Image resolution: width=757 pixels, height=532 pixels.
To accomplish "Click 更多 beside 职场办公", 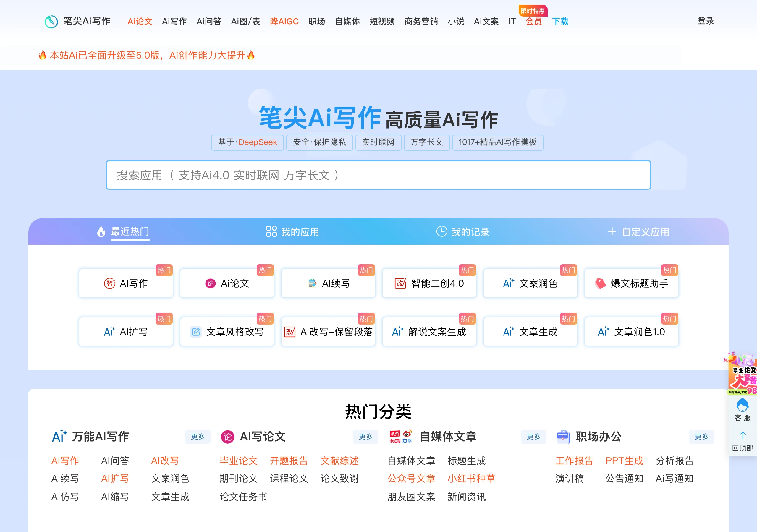I will [702, 437].
